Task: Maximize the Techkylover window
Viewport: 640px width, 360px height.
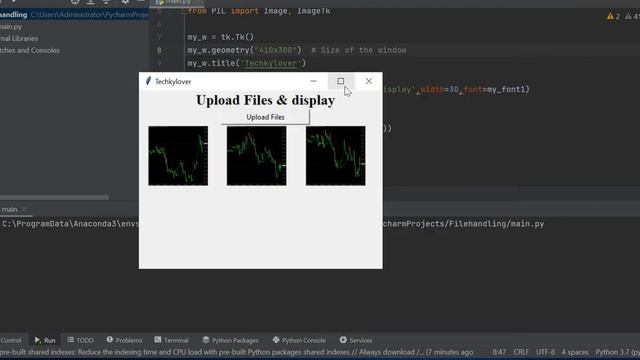Action: coord(341,81)
